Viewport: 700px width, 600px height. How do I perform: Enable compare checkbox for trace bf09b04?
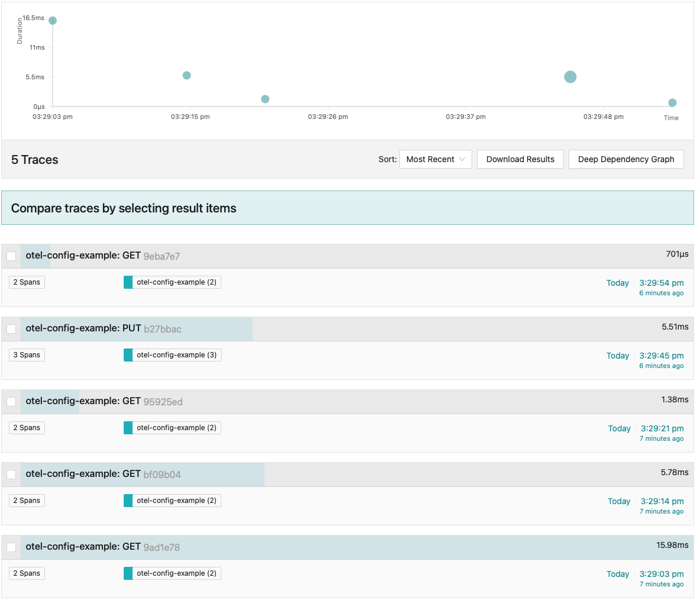click(x=11, y=475)
